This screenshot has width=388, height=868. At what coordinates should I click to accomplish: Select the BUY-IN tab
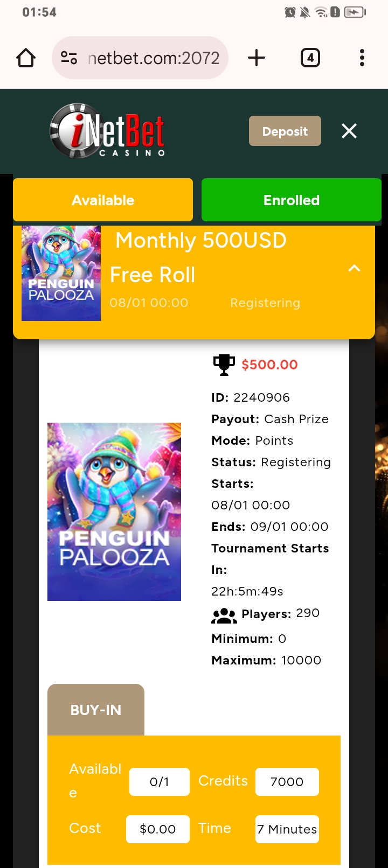(96, 710)
